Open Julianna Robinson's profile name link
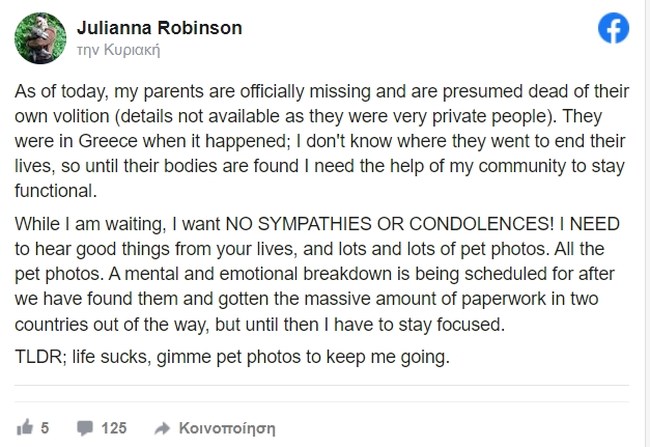 tap(156, 27)
